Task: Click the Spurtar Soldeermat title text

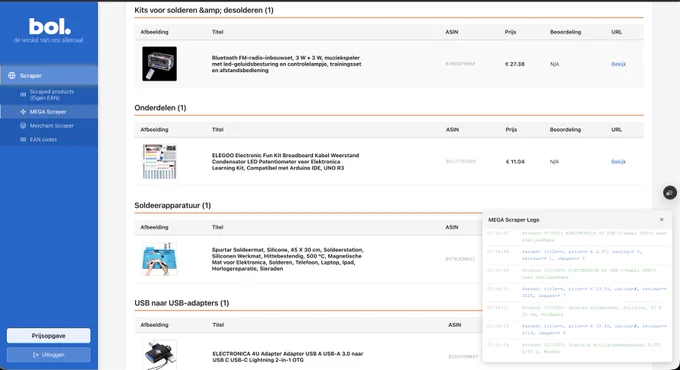Action: pyautogui.click(x=288, y=259)
